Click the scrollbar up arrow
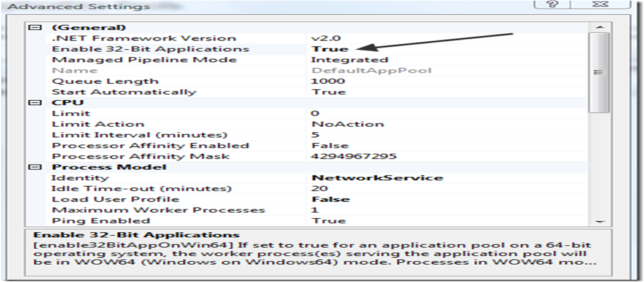The height and width of the screenshot is (282, 644). (x=600, y=28)
